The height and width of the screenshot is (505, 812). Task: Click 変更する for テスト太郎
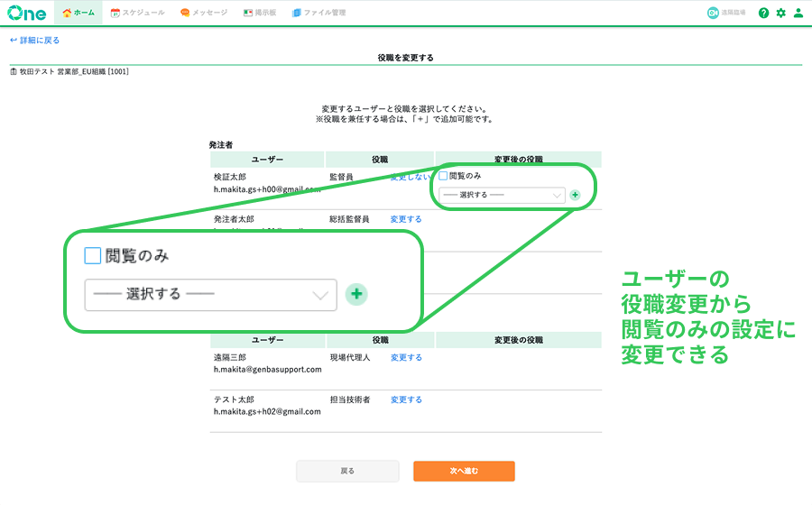(406, 399)
